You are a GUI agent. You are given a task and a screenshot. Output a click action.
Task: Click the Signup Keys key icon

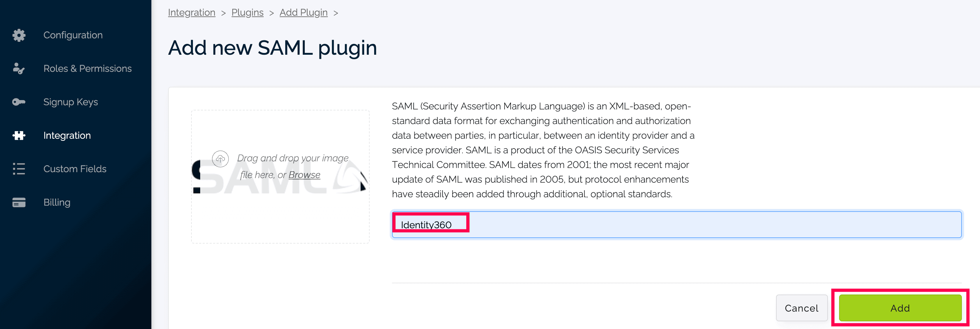tap(18, 102)
